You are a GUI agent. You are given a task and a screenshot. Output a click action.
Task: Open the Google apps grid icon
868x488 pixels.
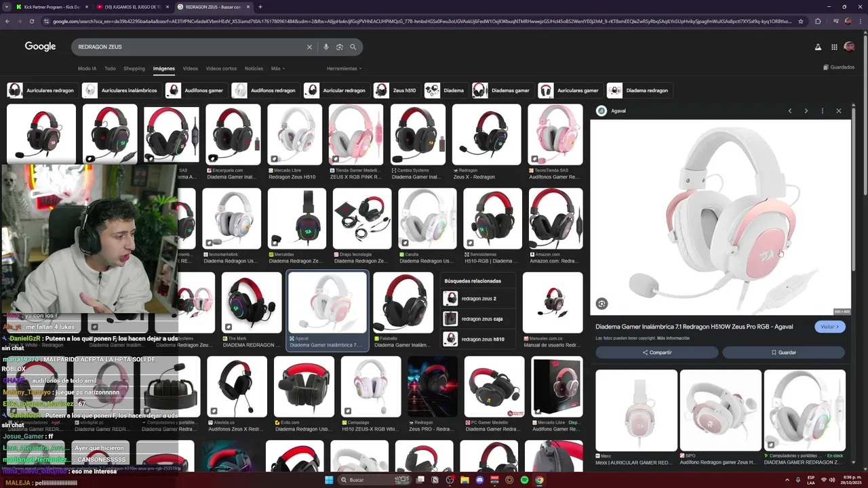(x=833, y=47)
